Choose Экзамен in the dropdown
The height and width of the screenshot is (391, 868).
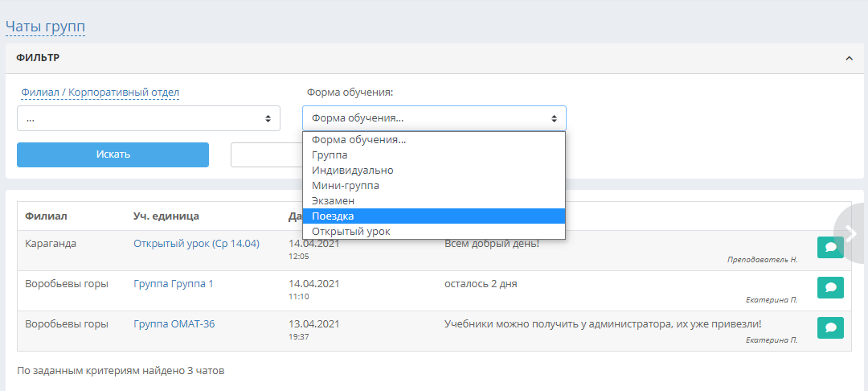[434, 201]
